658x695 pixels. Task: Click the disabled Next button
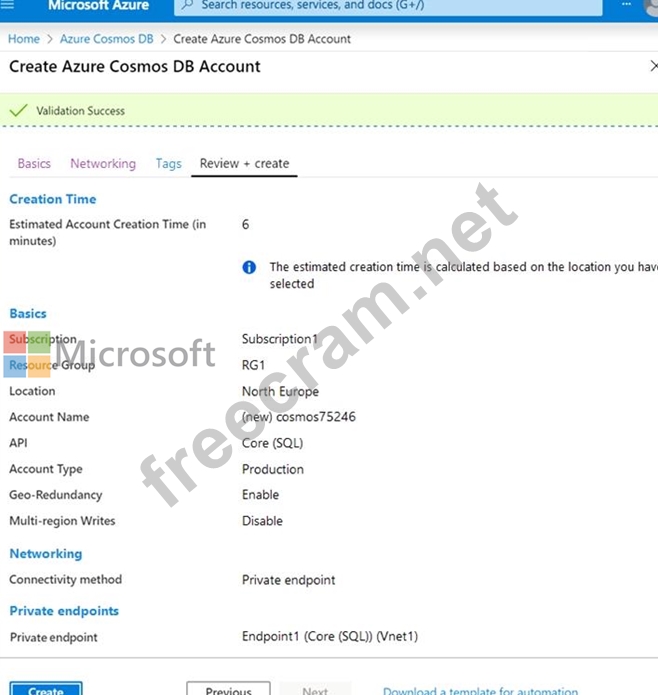tap(315, 688)
